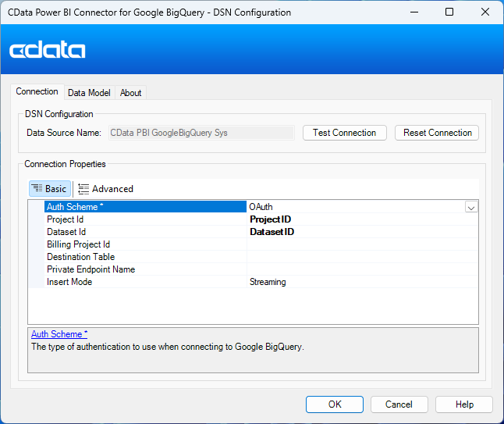Viewport: 504px width, 424px height.
Task: Click the Billing Project Id value cell
Action: [362, 244]
